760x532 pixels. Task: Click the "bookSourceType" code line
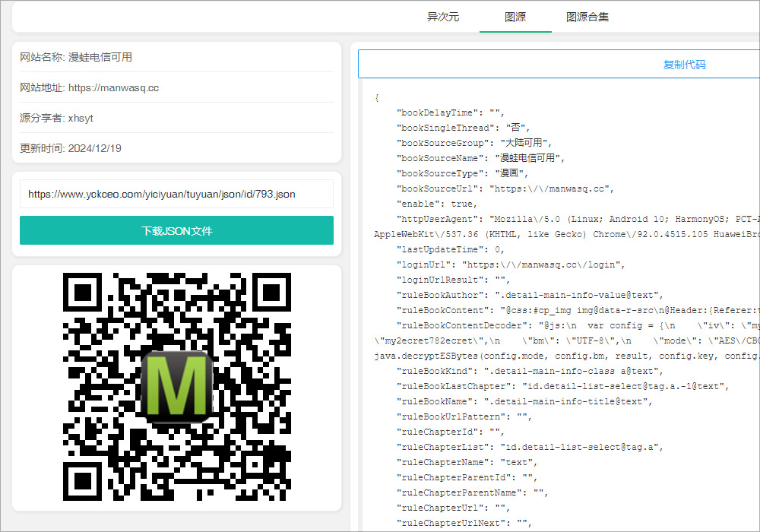click(x=462, y=173)
